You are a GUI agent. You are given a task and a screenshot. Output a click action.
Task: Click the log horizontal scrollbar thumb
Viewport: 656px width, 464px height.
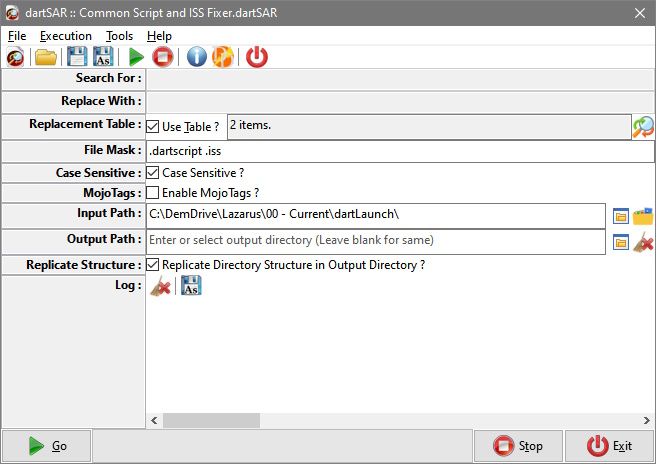click(x=211, y=420)
